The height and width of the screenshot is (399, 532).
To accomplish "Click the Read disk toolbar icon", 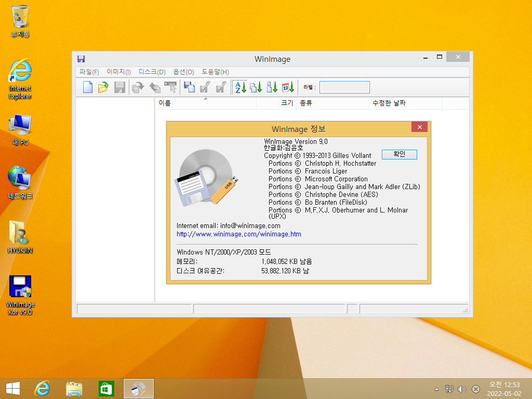I will pos(189,87).
